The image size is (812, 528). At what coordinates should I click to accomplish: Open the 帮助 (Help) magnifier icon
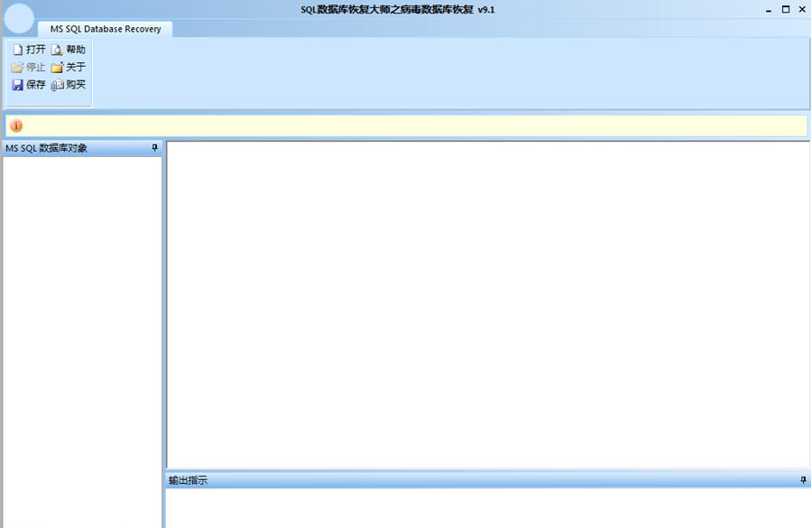(57, 50)
